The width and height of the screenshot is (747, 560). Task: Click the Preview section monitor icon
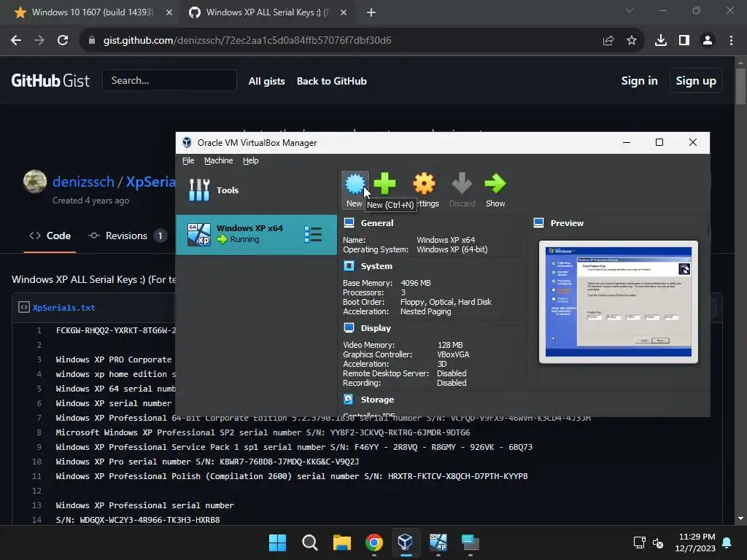point(539,223)
